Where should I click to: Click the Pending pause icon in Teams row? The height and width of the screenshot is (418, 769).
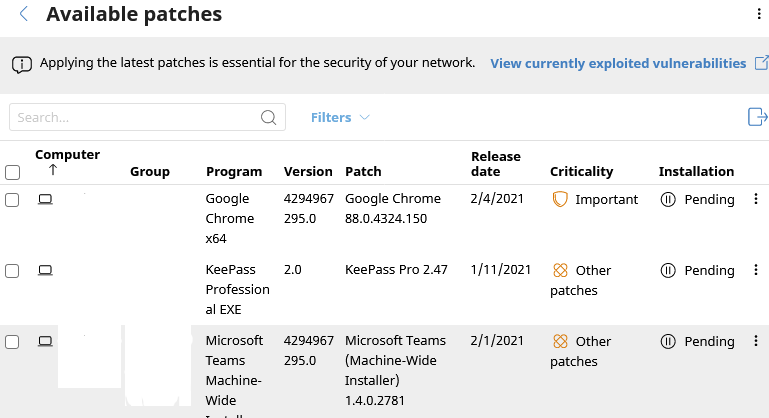point(668,341)
